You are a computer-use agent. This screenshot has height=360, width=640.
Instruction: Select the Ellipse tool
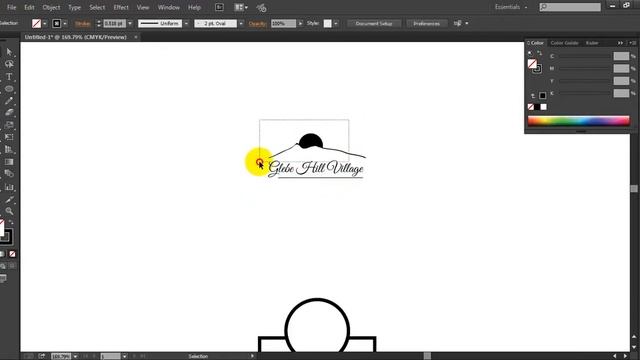pyautogui.click(x=9, y=89)
